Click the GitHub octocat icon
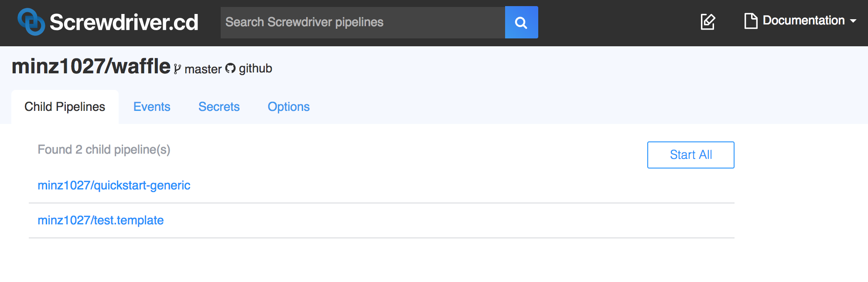 pos(230,69)
